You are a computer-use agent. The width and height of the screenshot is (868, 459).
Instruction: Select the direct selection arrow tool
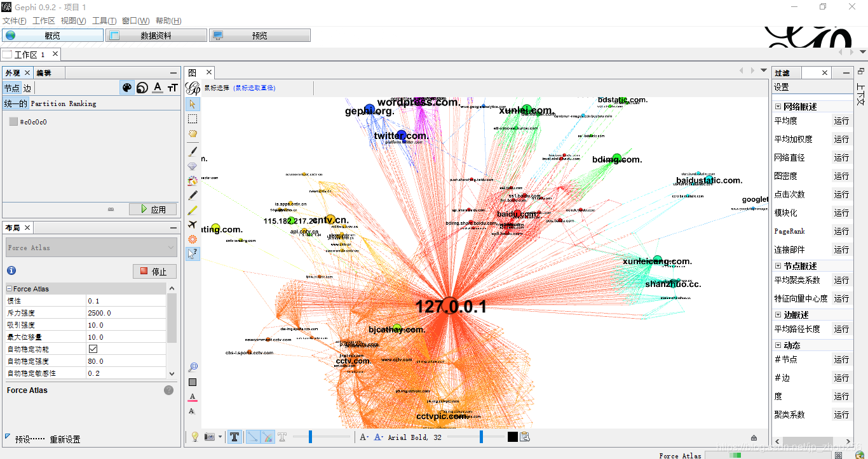pyautogui.click(x=193, y=103)
